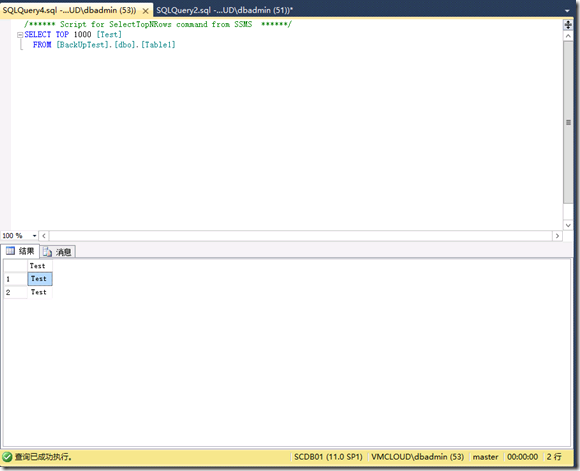Click the script comment line in editor

[158, 24]
